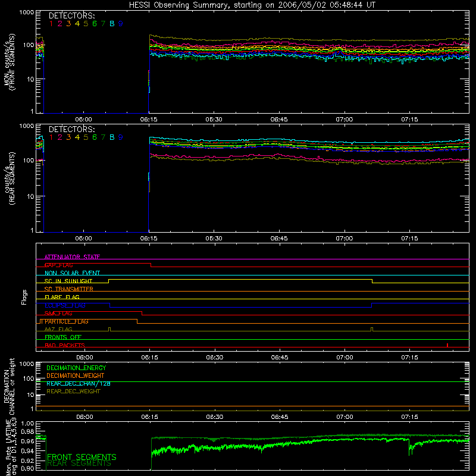Click the 1000 value on front segments axis
This screenshot has width=476, height=476.
pyautogui.click(x=27, y=12)
